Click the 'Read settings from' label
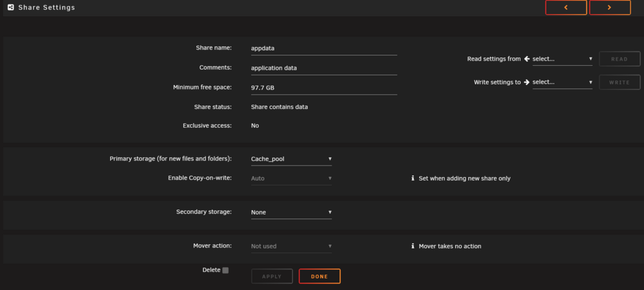 [494, 59]
